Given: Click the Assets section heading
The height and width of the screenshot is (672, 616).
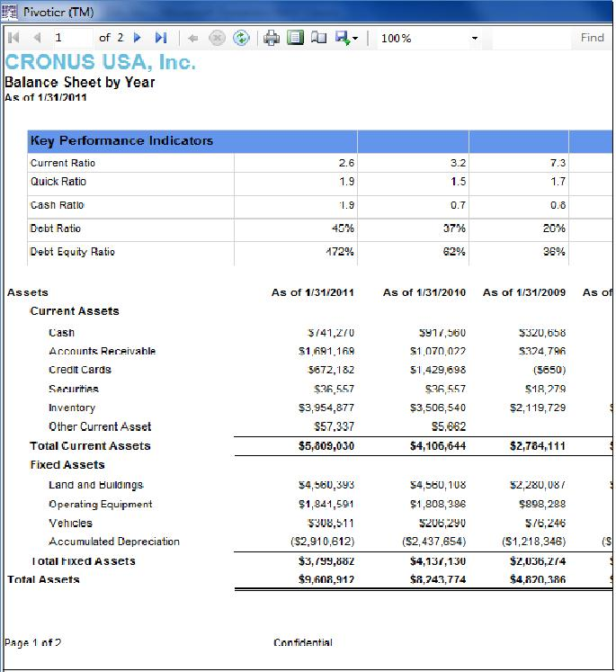Looking at the screenshot, I should click(x=28, y=292).
